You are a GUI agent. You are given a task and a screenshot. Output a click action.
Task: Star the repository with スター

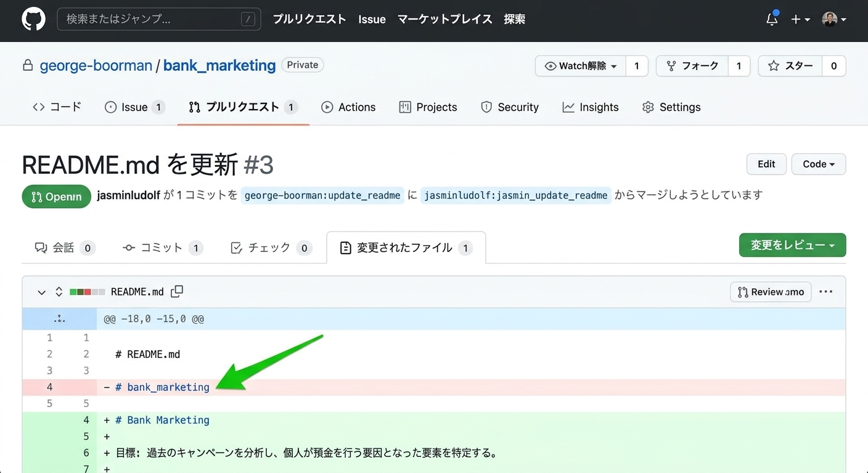pyautogui.click(x=790, y=66)
